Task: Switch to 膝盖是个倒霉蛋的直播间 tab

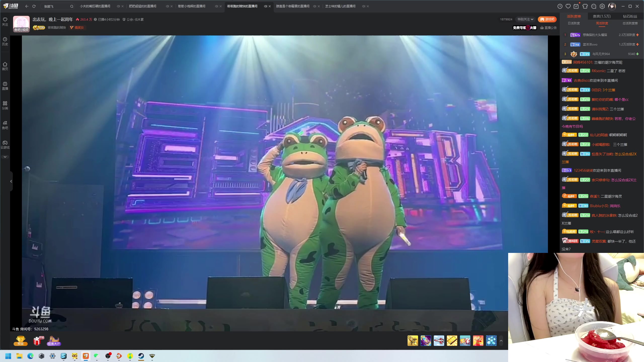Action: 293,6
